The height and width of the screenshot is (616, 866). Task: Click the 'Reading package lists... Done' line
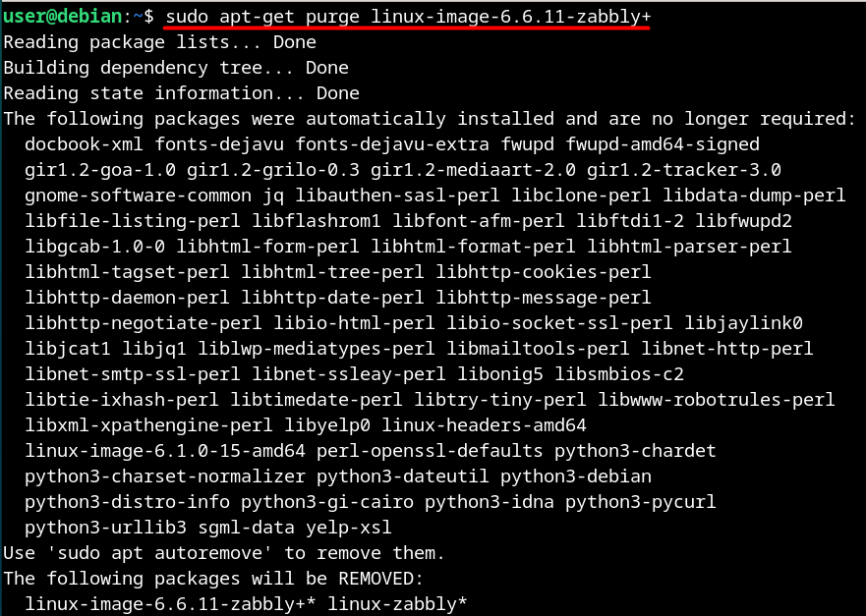tap(159, 42)
